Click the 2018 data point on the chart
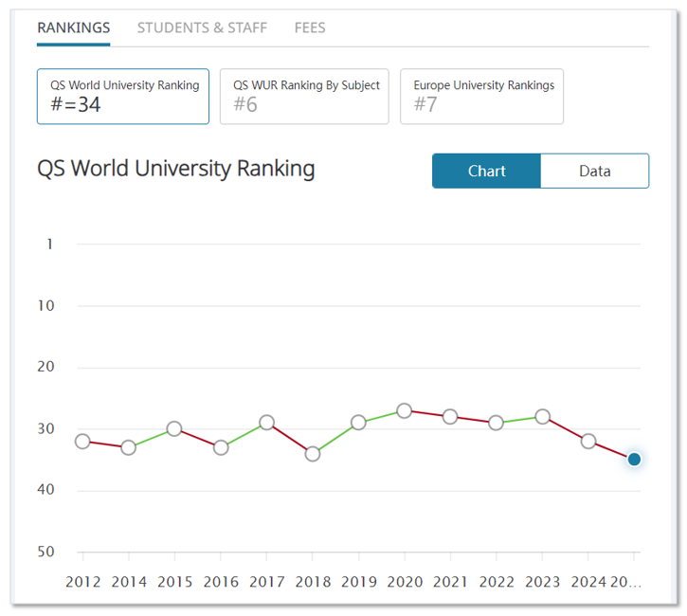 313,454
